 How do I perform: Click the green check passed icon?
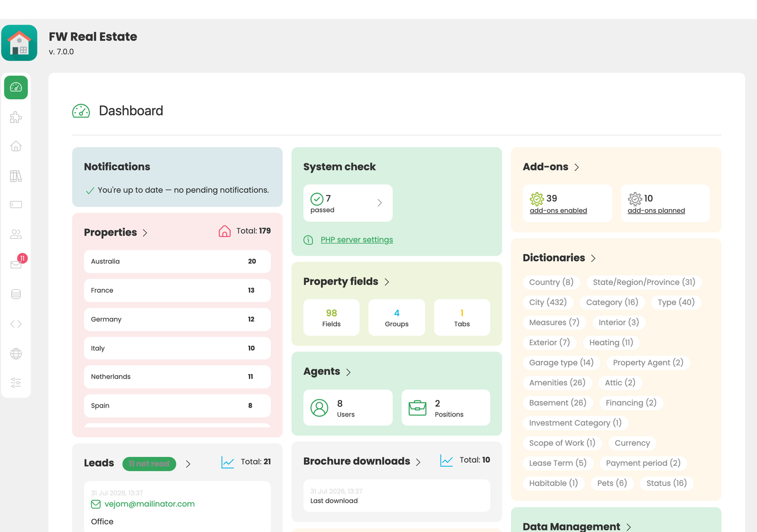[x=317, y=199]
